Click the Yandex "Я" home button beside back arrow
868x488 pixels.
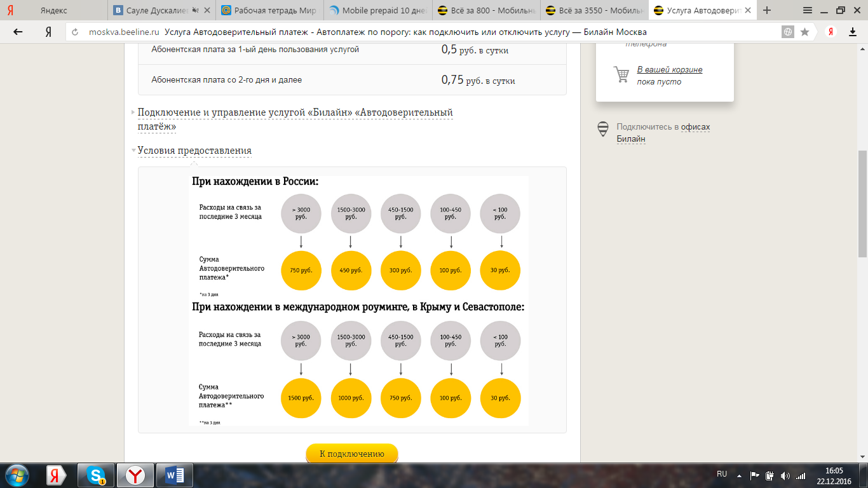[48, 32]
